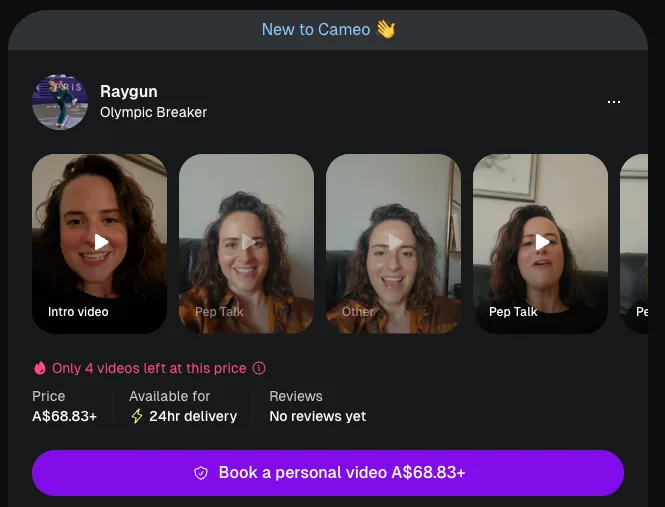Click the flame icon next to price notice
Screen dimensions: 665x507
tap(40, 368)
